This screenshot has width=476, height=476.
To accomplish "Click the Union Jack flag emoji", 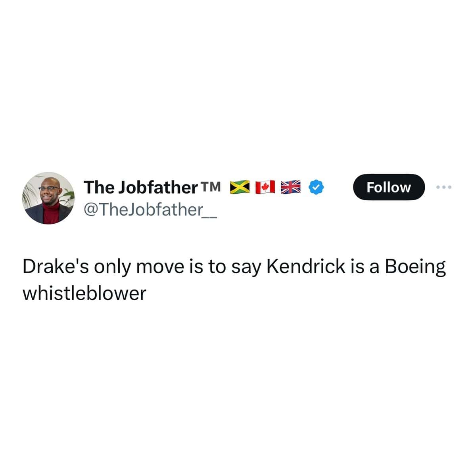I will pos(291,187).
